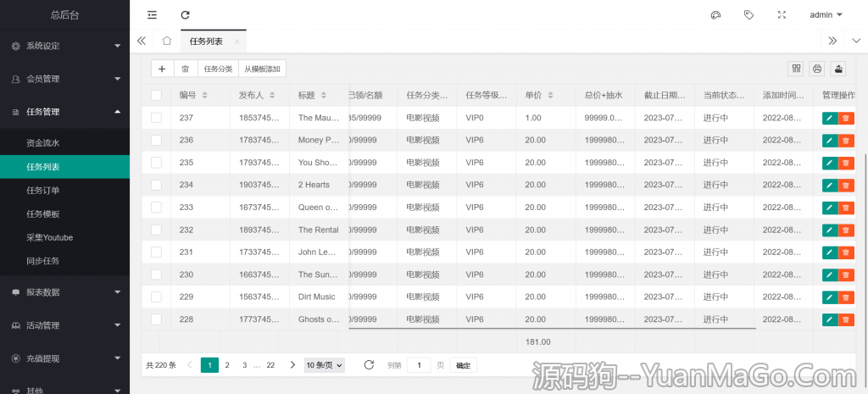Delete task 235 with orange trash icon
This screenshot has height=394, width=868.
click(847, 163)
